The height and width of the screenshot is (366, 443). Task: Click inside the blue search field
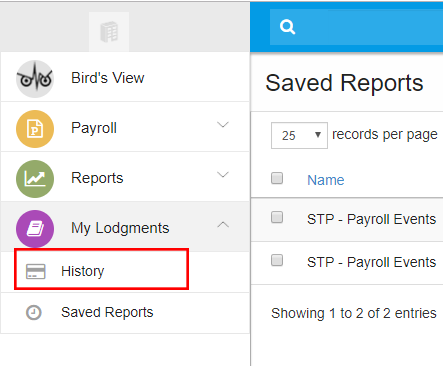click(x=356, y=27)
